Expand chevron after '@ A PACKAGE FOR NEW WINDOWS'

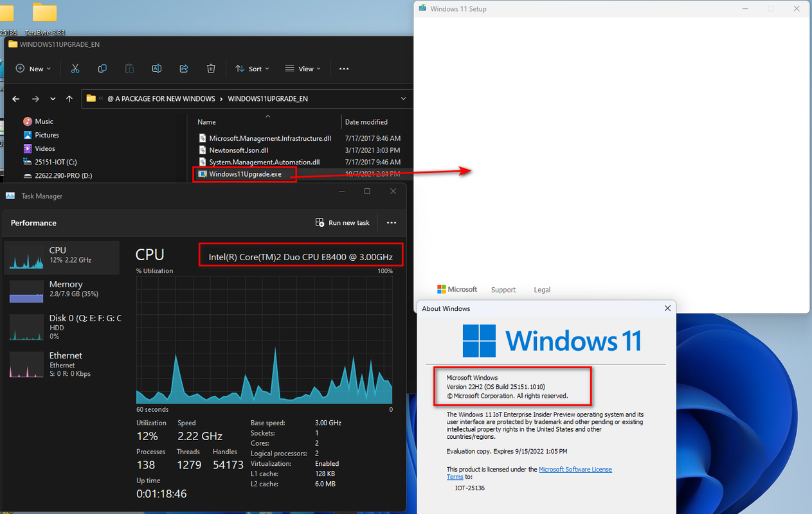(221, 99)
